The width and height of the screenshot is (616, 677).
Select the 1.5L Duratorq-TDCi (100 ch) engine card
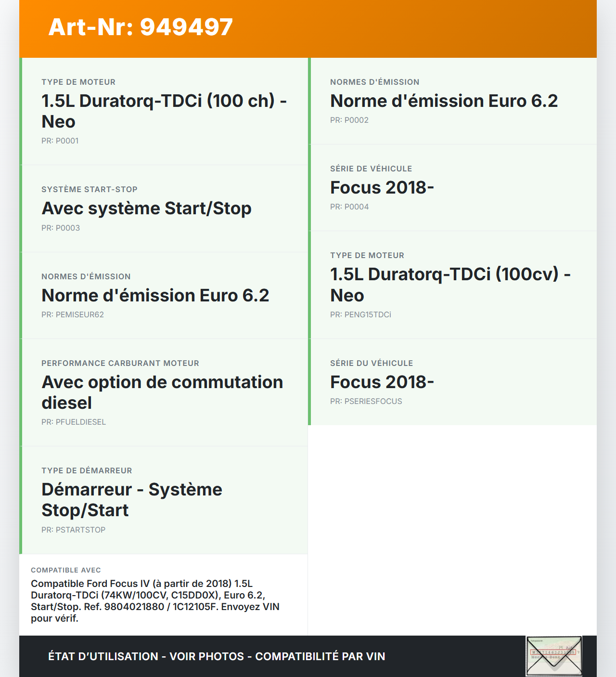[164, 111]
